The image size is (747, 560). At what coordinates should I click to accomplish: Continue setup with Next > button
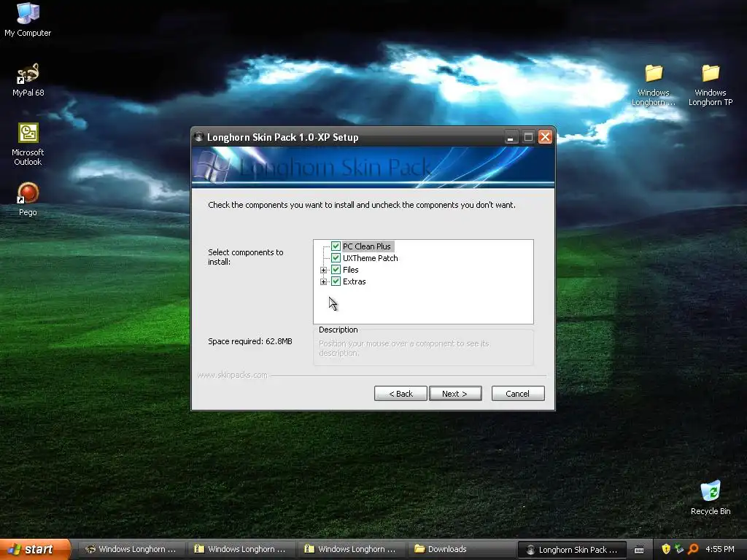tap(455, 393)
